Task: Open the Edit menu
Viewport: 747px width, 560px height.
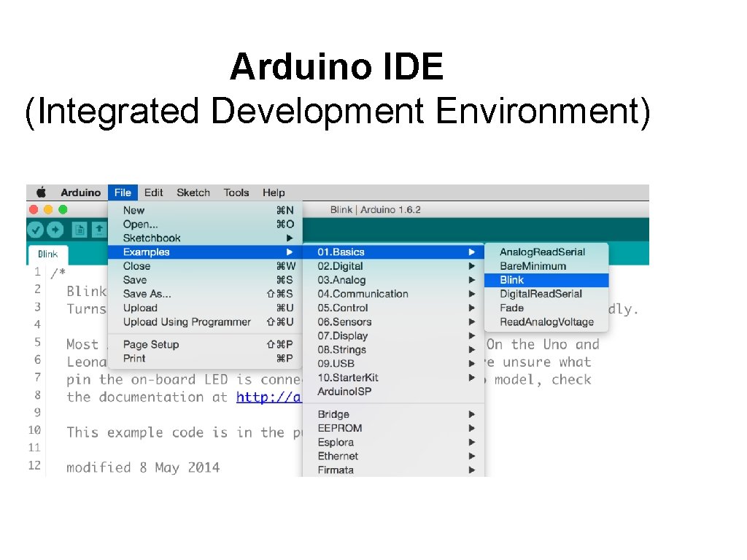Action: (153, 192)
